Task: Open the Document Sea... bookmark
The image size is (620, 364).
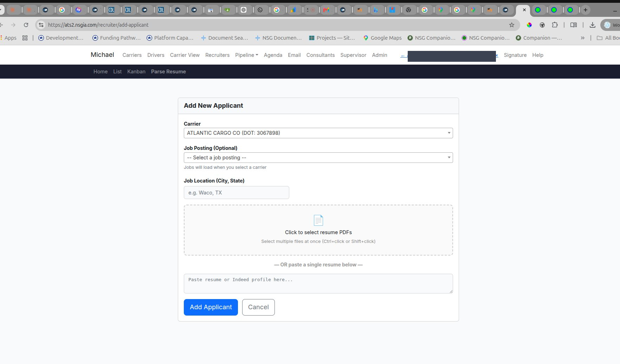Action: click(x=224, y=38)
